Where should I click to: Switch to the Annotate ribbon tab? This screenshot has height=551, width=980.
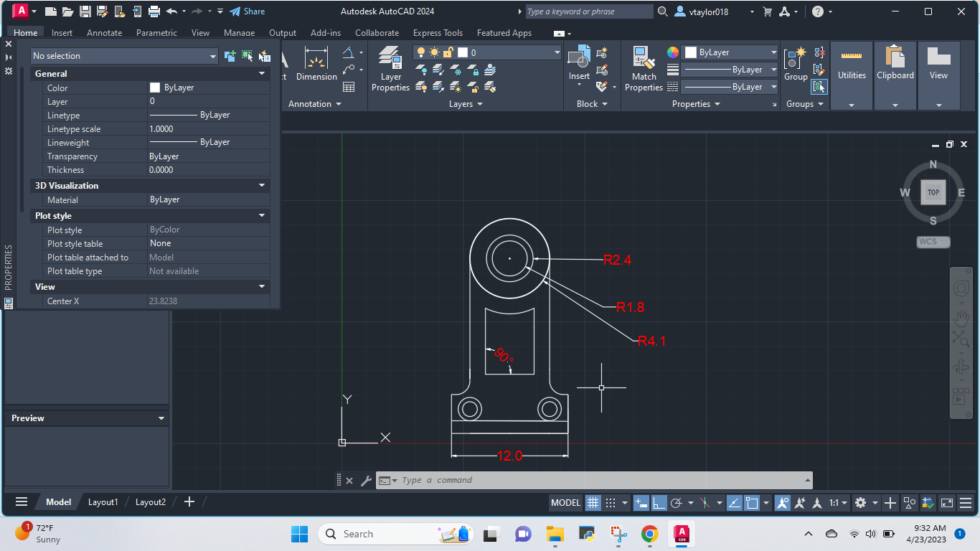(x=104, y=33)
